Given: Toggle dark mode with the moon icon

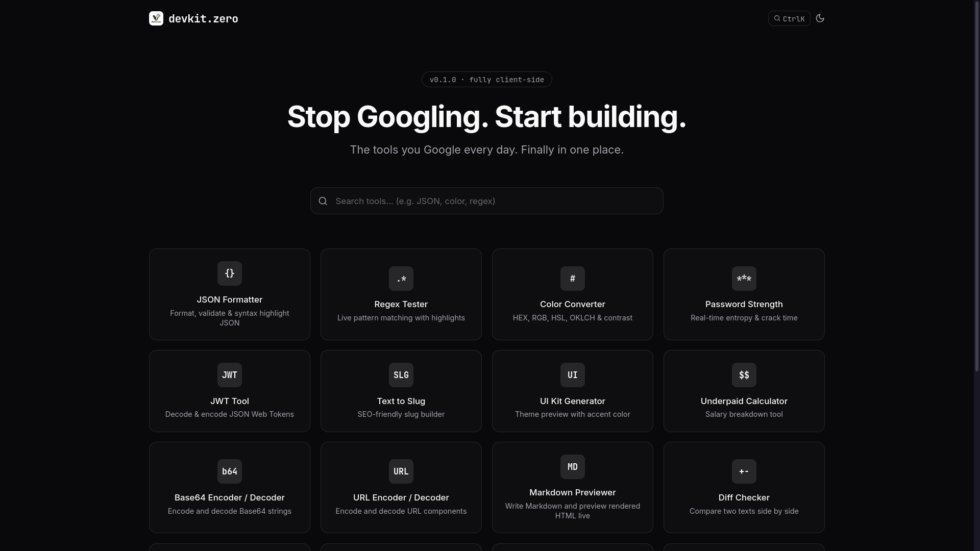Looking at the screenshot, I should [820, 18].
